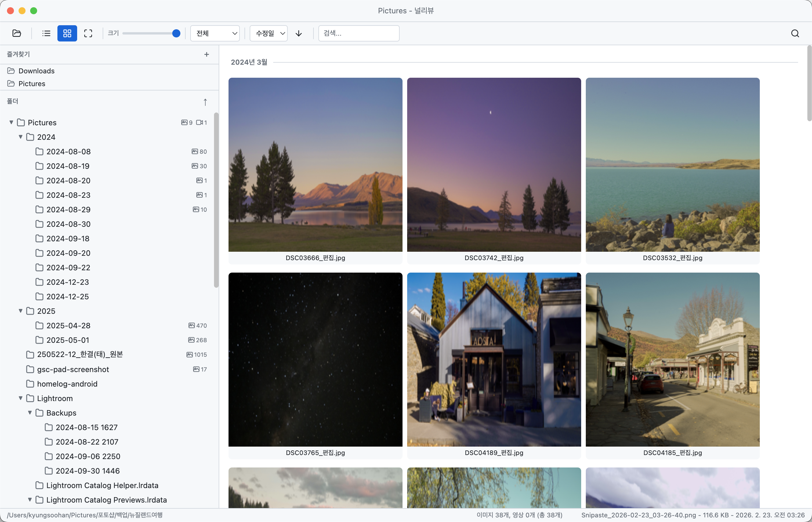This screenshot has height=522, width=812.
Task: Open Pictures favorite shortcut
Action: tap(32, 84)
